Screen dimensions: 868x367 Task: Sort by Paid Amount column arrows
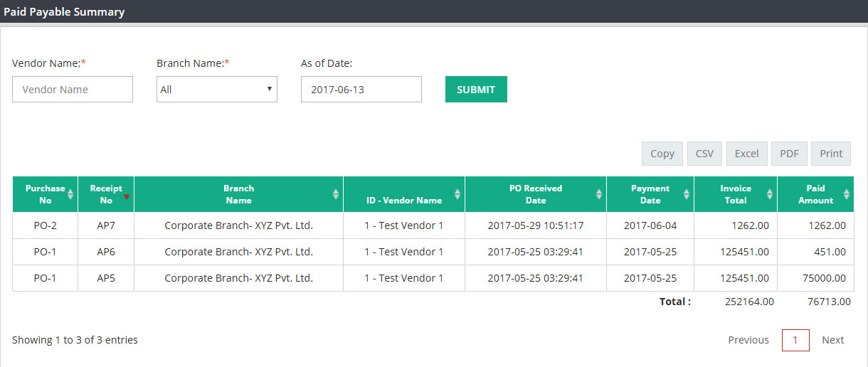tap(847, 194)
